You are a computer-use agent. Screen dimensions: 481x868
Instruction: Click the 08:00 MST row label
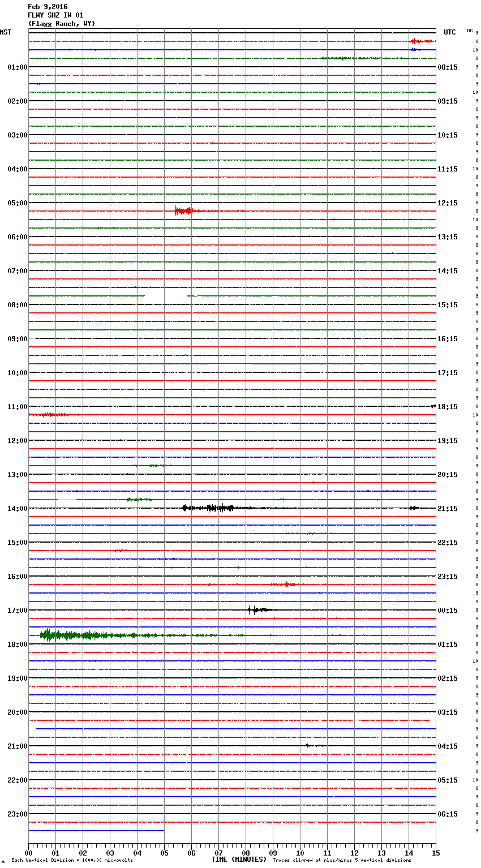point(18,305)
